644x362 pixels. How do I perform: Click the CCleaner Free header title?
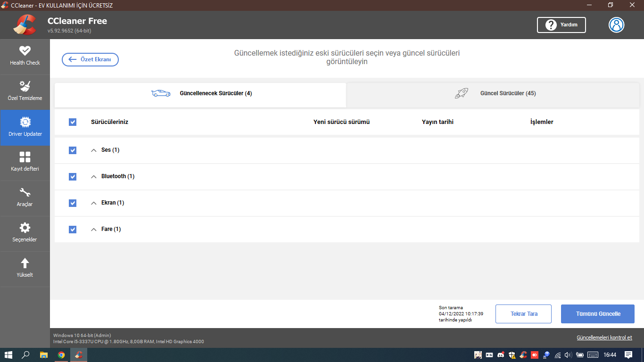pos(77,21)
